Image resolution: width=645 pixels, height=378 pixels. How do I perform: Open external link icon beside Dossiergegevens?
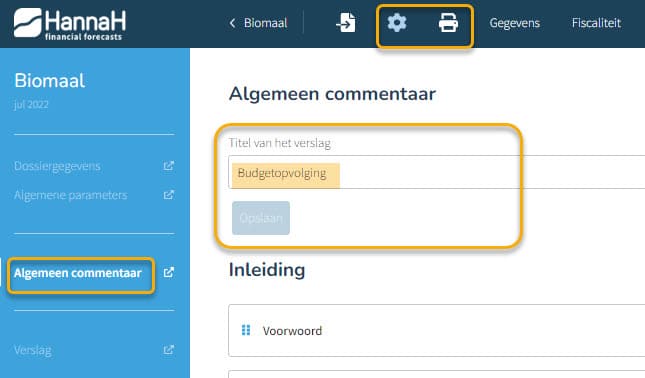click(x=169, y=166)
